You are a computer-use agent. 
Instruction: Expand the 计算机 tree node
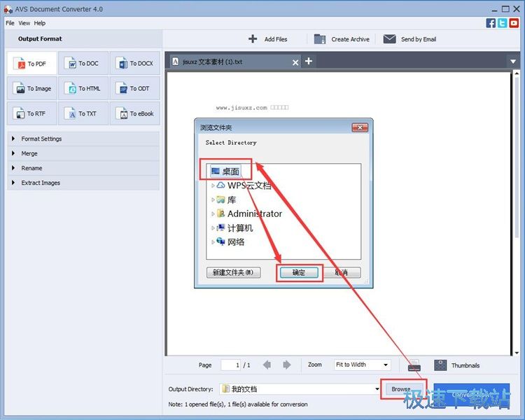tap(213, 228)
